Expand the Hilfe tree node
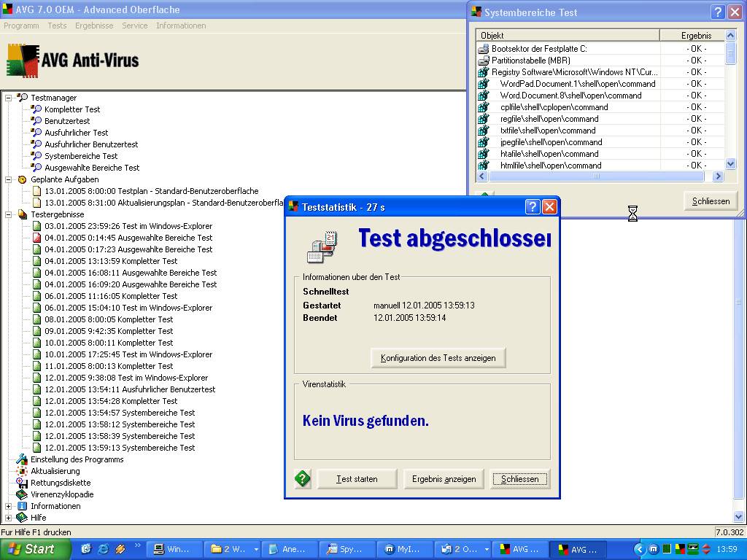The height and width of the screenshot is (560, 747). [x=9, y=518]
